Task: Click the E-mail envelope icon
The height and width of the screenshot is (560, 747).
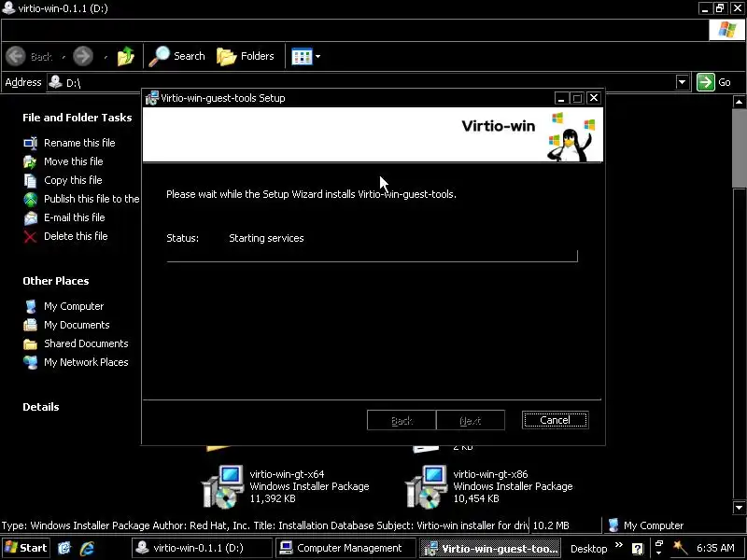Action: 31,217
